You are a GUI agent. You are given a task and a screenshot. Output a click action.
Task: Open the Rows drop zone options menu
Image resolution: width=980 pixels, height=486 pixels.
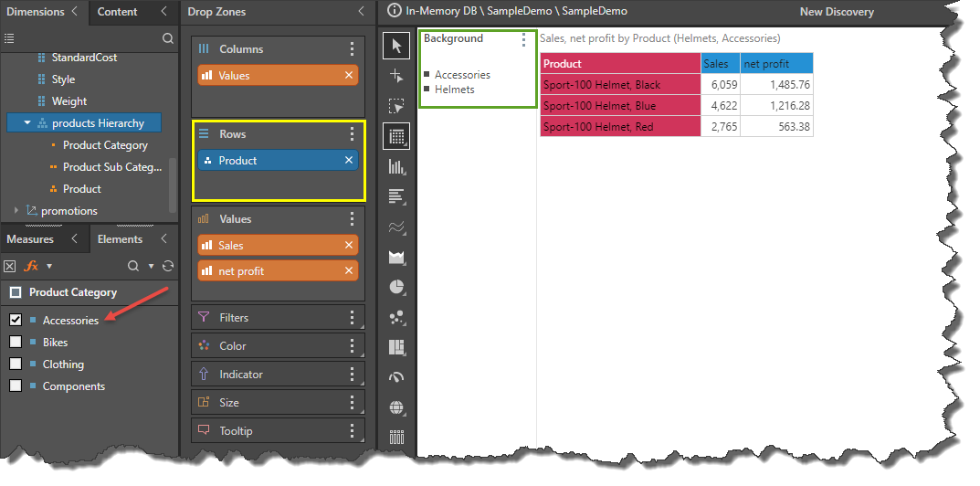tap(352, 134)
